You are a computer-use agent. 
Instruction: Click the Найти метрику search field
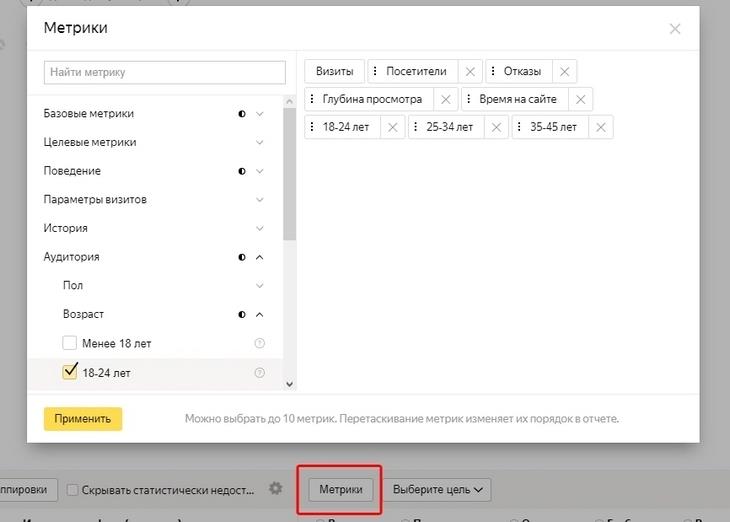(x=165, y=73)
